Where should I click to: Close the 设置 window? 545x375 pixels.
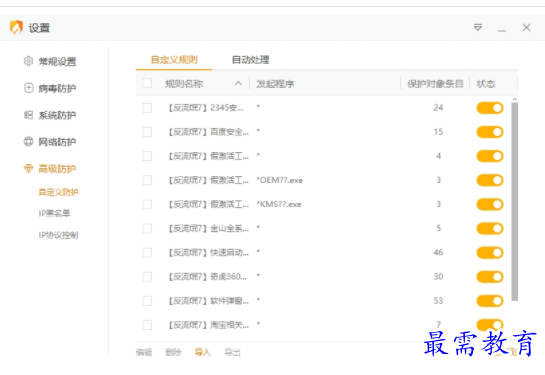click(x=526, y=27)
